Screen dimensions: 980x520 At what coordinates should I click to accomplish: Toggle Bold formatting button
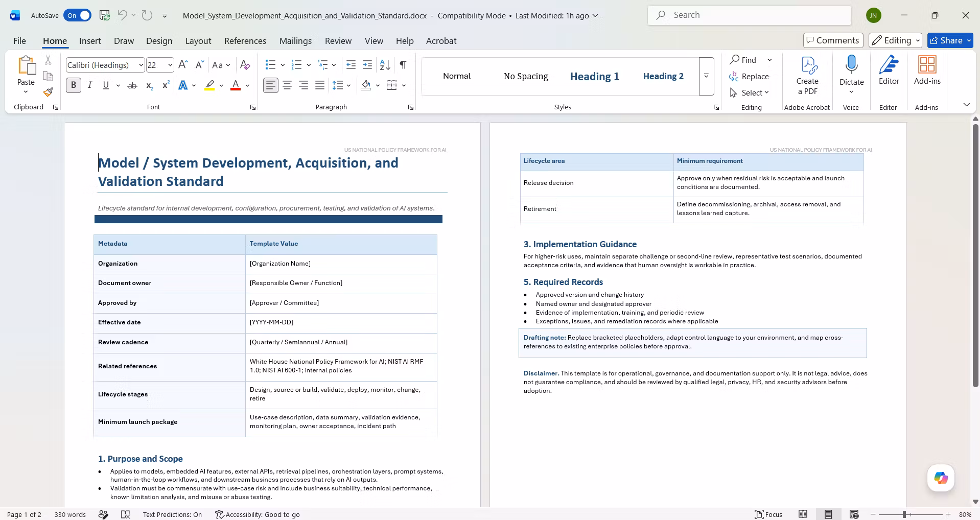click(x=74, y=85)
